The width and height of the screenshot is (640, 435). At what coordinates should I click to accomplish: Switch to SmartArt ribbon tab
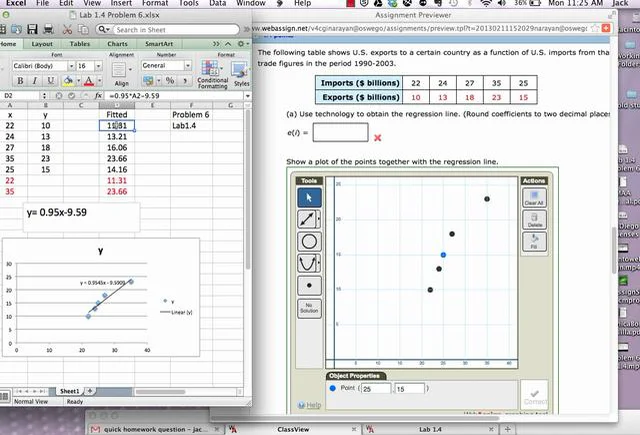[159, 44]
